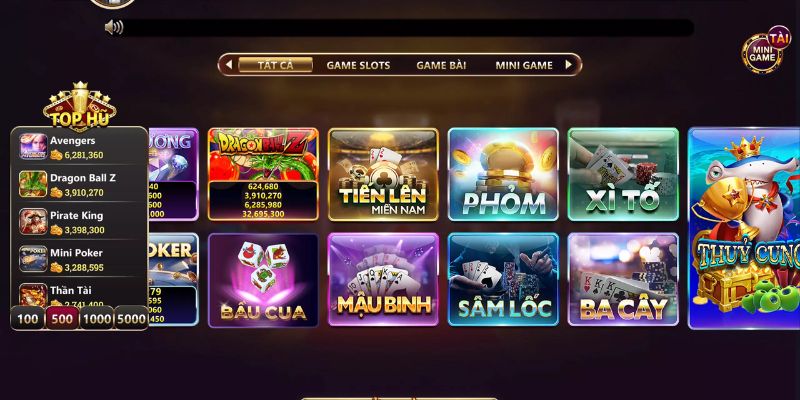Open the Ba Cây game tile
The height and width of the screenshot is (400, 800).
(x=623, y=280)
